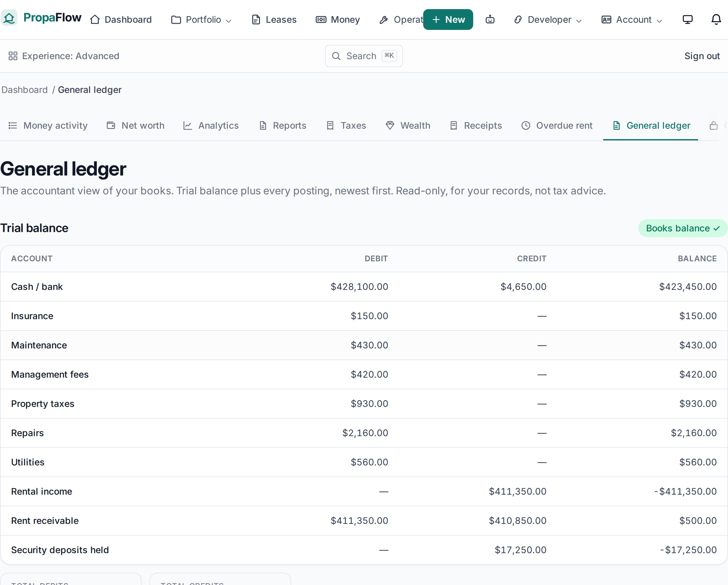
Task: Click the Wealth gem icon
Action: (x=390, y=126)
